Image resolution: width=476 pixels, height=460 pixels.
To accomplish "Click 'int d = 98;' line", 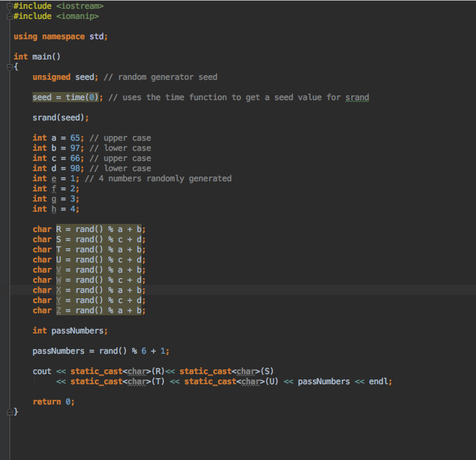I will [x=58, y=168].
